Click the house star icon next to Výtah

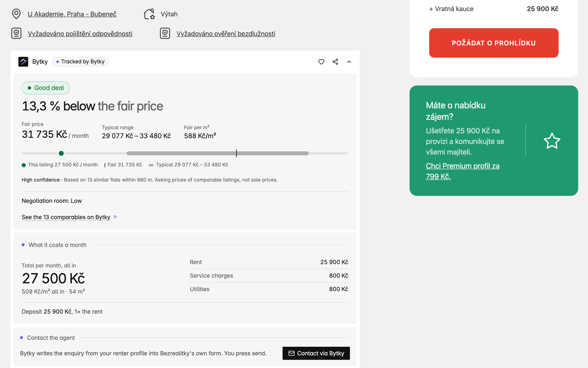coord(149,14)
